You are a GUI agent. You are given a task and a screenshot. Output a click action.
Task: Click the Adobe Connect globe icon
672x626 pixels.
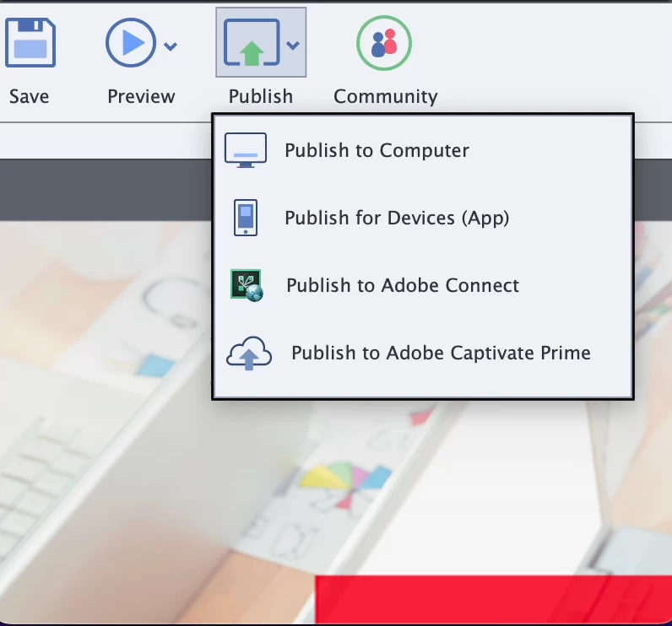[247, 285]
